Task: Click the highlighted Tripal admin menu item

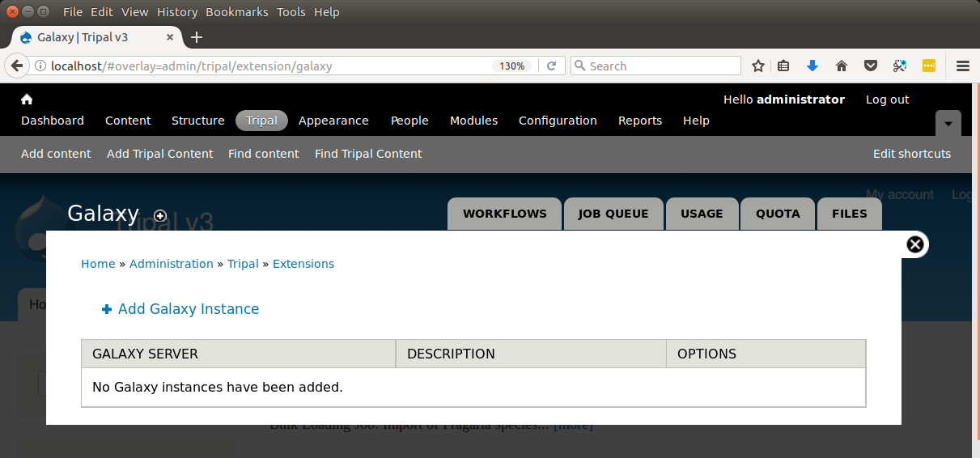Action: click(x=261, y=121)
